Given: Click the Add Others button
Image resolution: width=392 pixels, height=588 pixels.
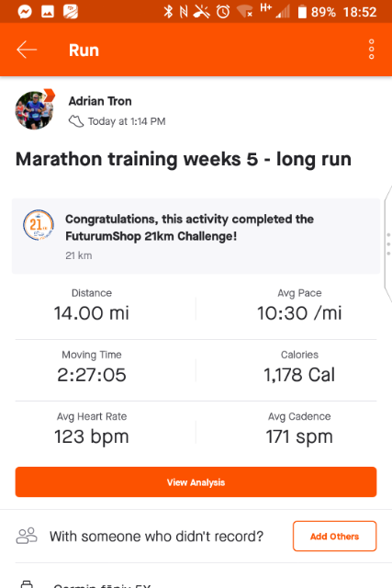Looking at the screenshot, I should click(x=335, y=536).
